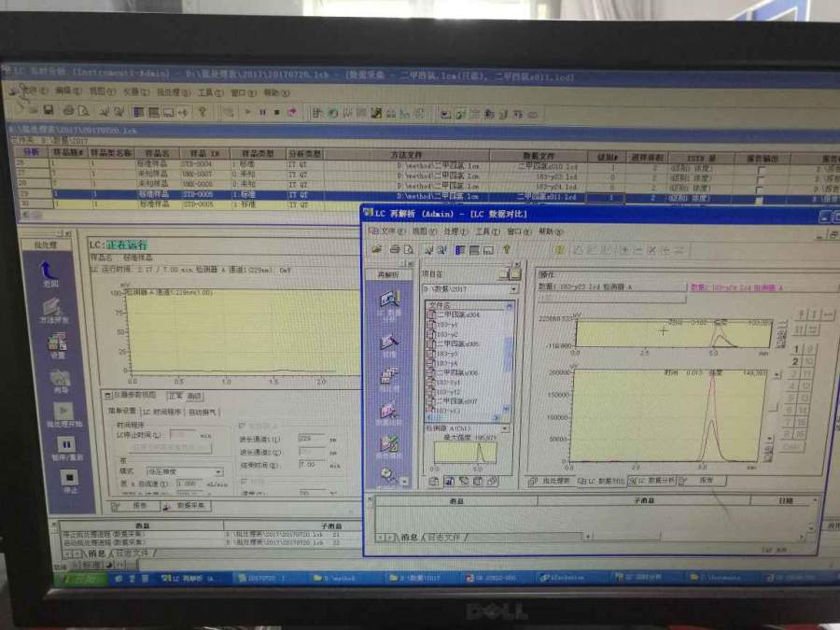Screen dimensions: 840x630
Task: Select the 数据采集 tab at the bottom
Action: click(x=187, y=506)
